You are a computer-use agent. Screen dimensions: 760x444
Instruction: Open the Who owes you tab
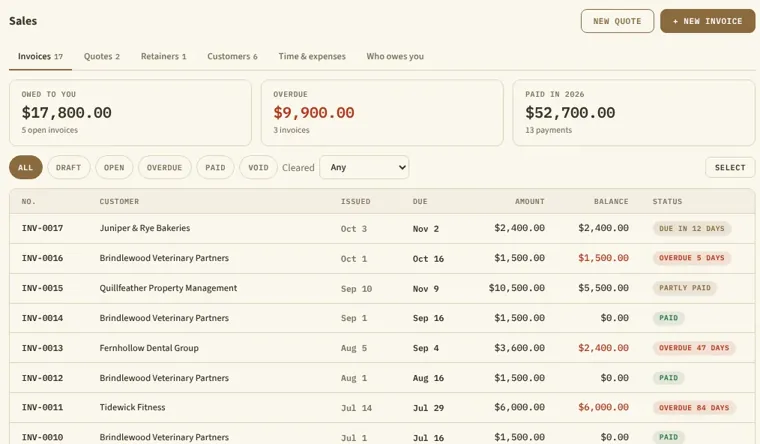[x=395, y=56]
